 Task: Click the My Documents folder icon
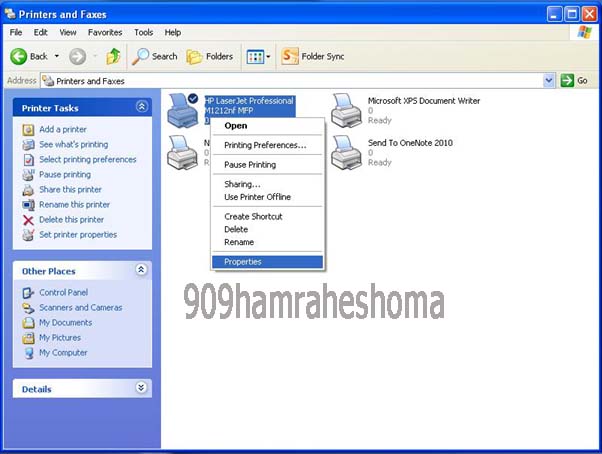28,323
